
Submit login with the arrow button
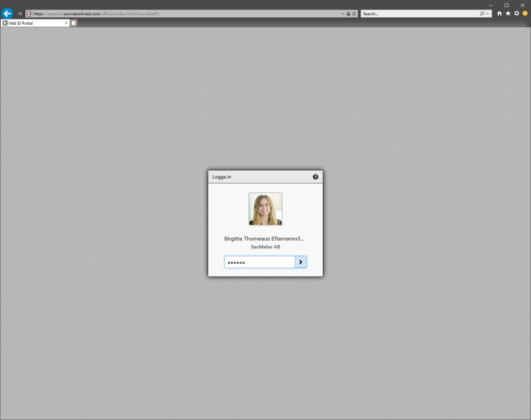[x=300, y=262]
